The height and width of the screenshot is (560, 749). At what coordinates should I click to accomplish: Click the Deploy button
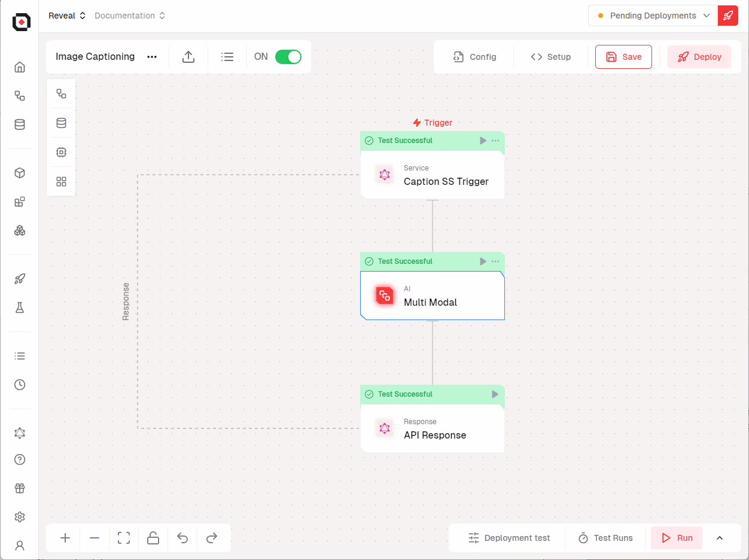699,57
